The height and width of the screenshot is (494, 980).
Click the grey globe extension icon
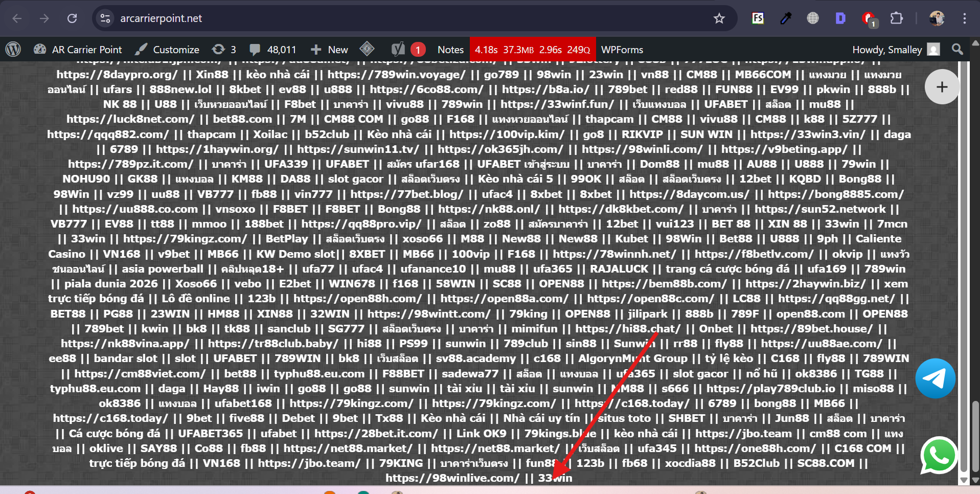(813, 18)
